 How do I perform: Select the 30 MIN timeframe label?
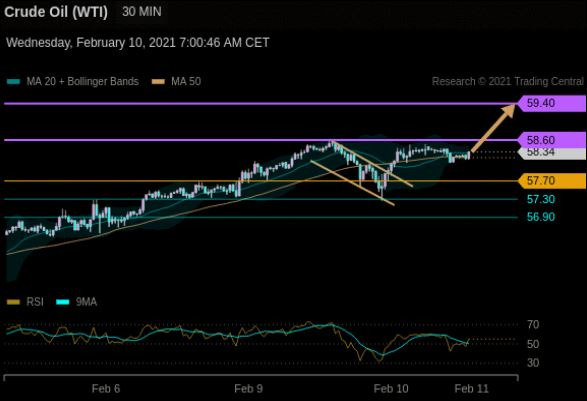[142, 12]
